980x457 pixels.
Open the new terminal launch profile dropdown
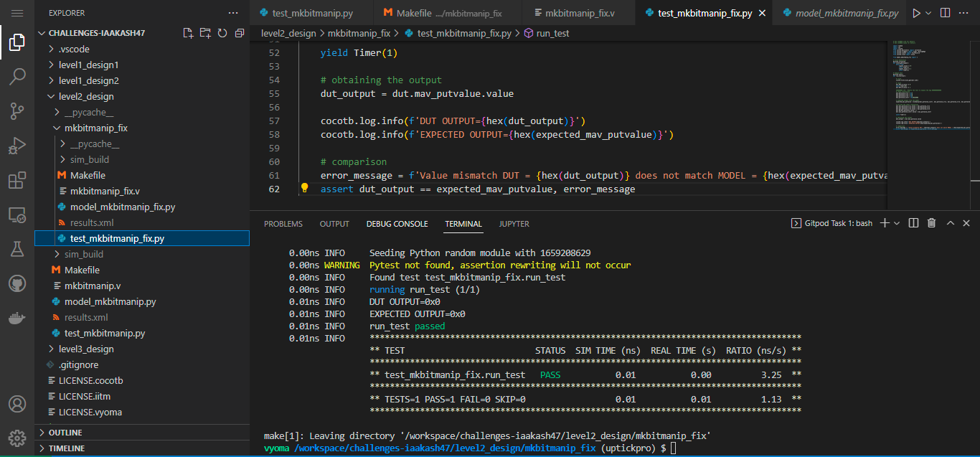897,223
